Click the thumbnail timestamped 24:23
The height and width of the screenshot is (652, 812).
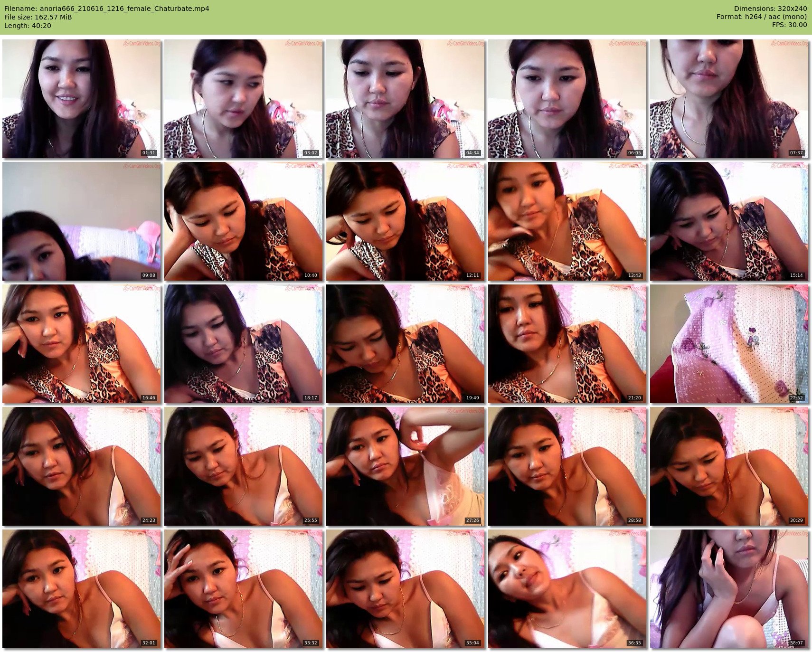tap(82, 466)
